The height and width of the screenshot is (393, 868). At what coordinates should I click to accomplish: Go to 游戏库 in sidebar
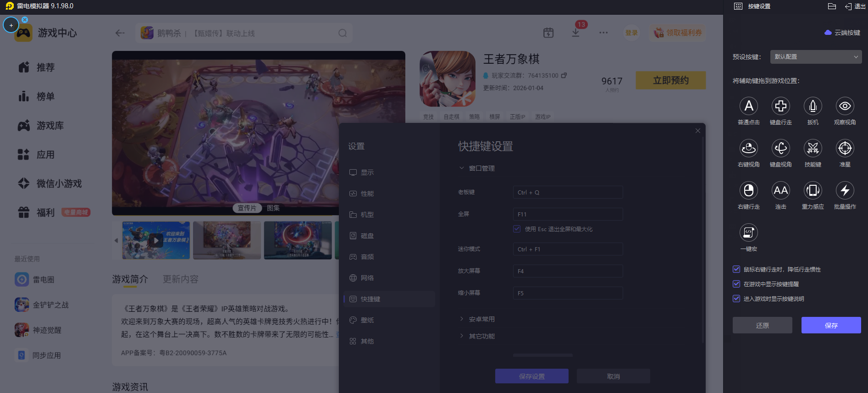(41, 126)
